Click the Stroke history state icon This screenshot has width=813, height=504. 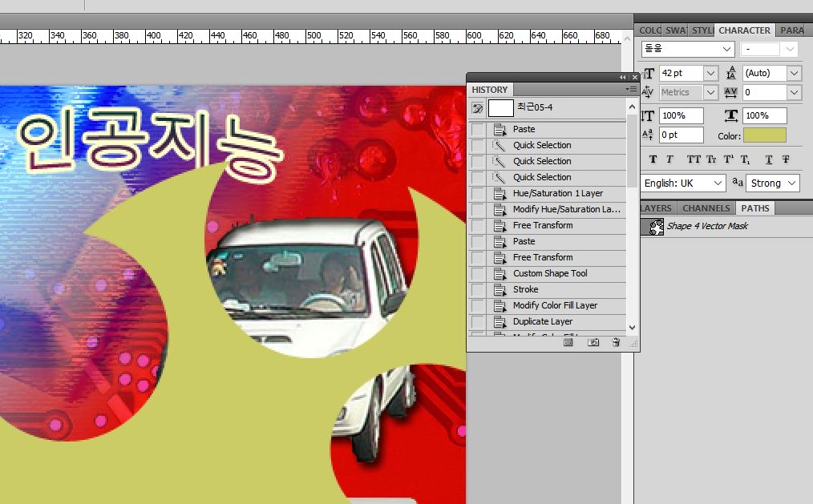point(500,289)
